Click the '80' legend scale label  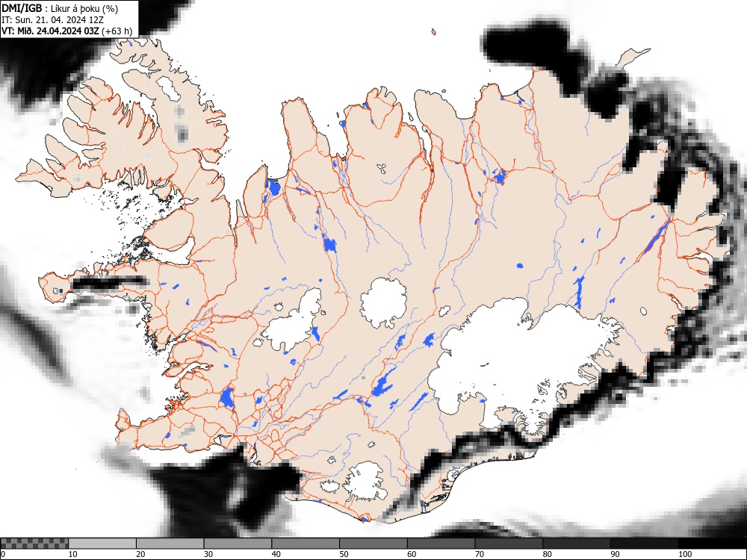pos(547,554)
